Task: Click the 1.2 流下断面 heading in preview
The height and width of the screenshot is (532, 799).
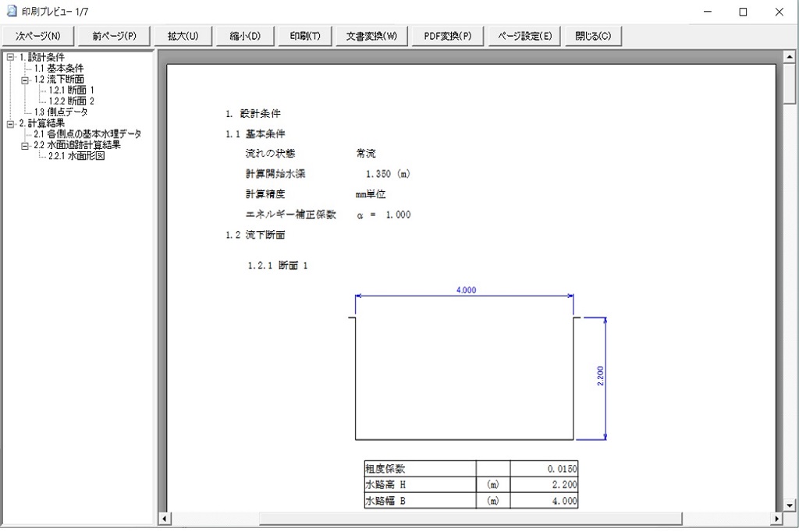Action: [x=255, y=235]
